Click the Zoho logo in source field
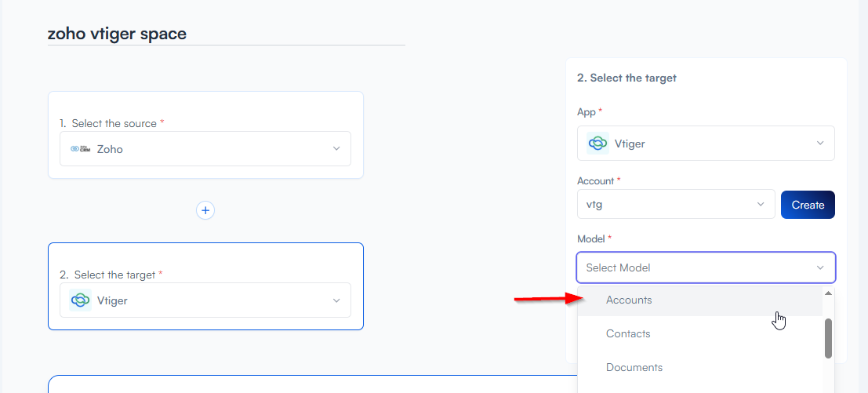This screenshot has width=868, height=393. point(81,149)
